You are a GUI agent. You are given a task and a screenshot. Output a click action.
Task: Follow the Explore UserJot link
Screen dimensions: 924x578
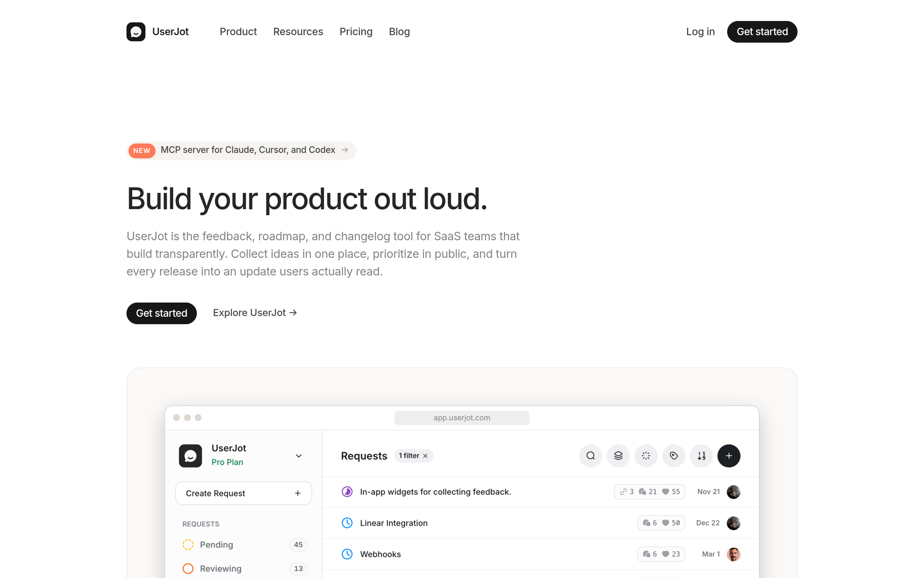pyautogui.click(x=255, y=313)
